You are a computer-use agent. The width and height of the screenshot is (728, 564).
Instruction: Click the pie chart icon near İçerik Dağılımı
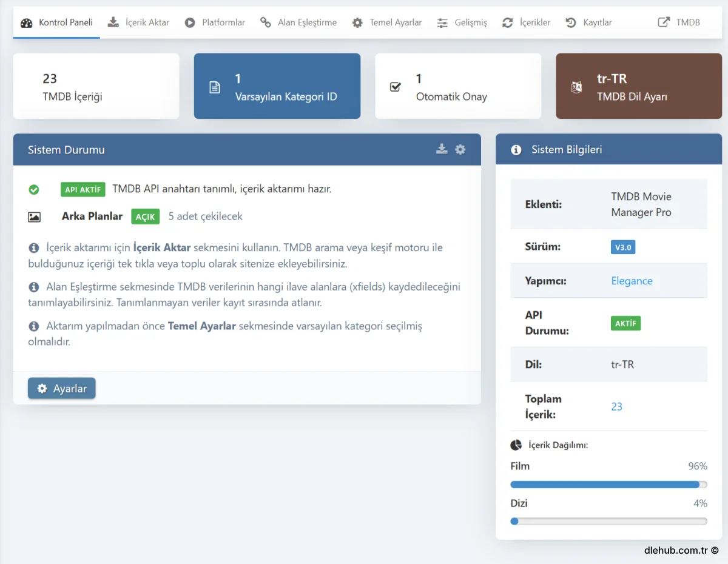click(516, 445)
